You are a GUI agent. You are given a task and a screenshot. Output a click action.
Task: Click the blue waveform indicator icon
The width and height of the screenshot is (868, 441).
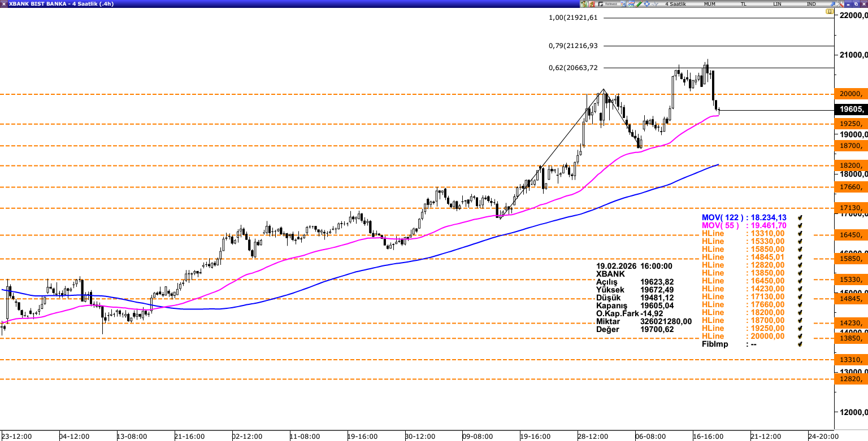pyautogui.click(x=655, y=4)
